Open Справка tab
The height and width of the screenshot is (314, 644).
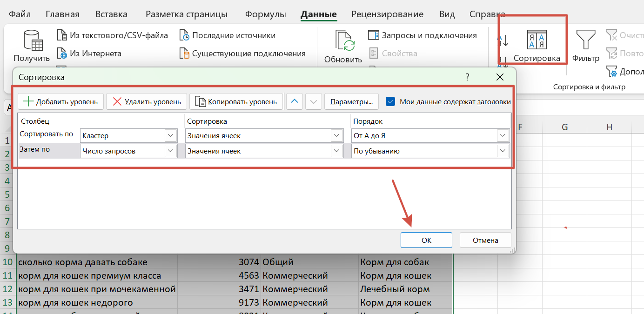coord(487,14)
